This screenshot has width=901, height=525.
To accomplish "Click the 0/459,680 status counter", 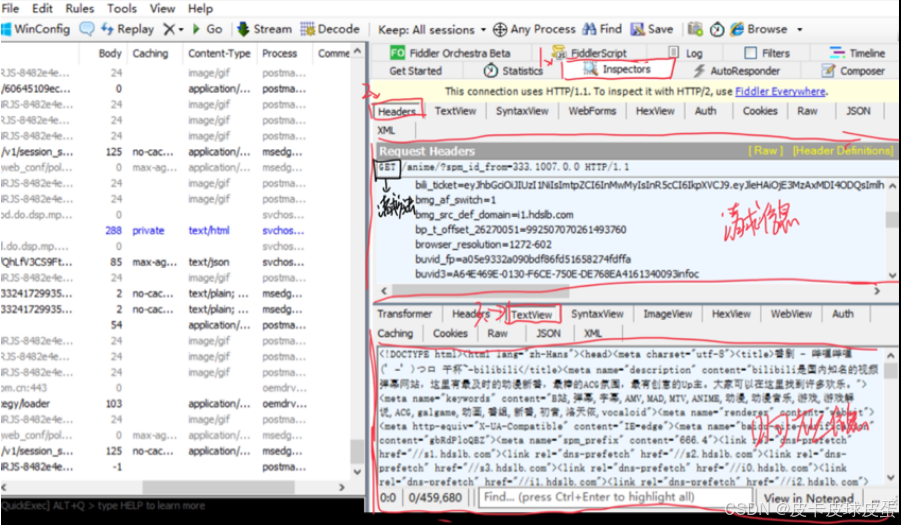I will (x=435, y=497).
